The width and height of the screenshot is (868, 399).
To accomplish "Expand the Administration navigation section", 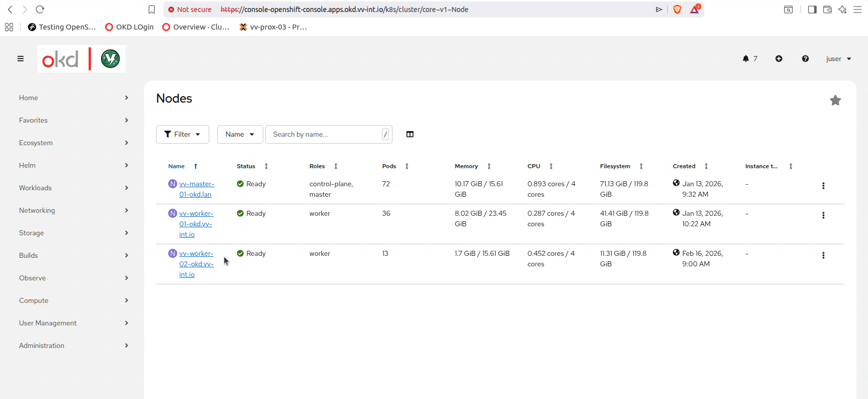I will (x=73, y=345).
